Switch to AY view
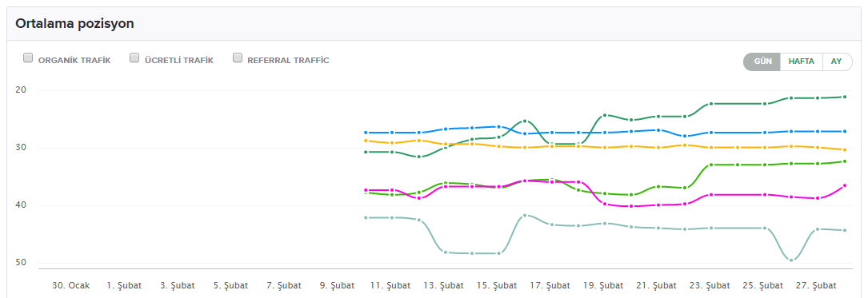868x298 pixels. pyautogui.click(x=837, y=62)
